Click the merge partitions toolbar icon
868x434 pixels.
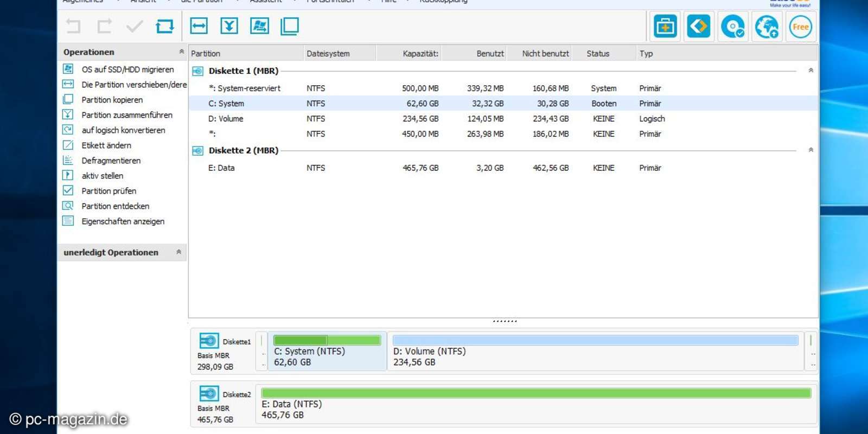(x=229, y=26)
